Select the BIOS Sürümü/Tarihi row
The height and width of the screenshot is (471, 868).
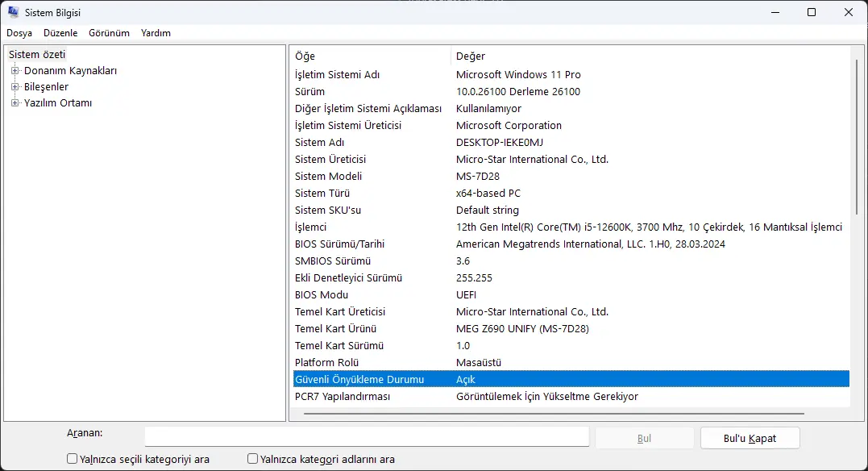coord(571,244)
